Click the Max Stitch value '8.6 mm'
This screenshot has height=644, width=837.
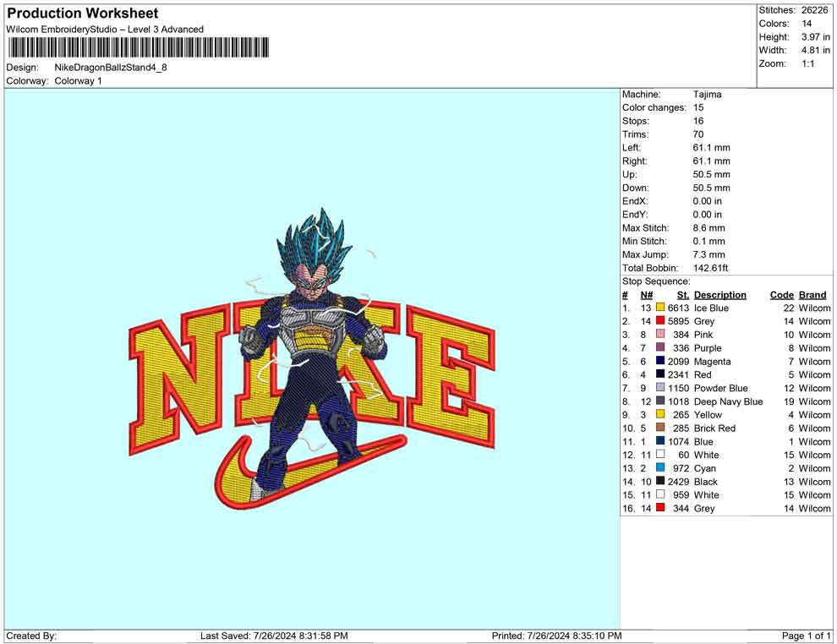708,228
